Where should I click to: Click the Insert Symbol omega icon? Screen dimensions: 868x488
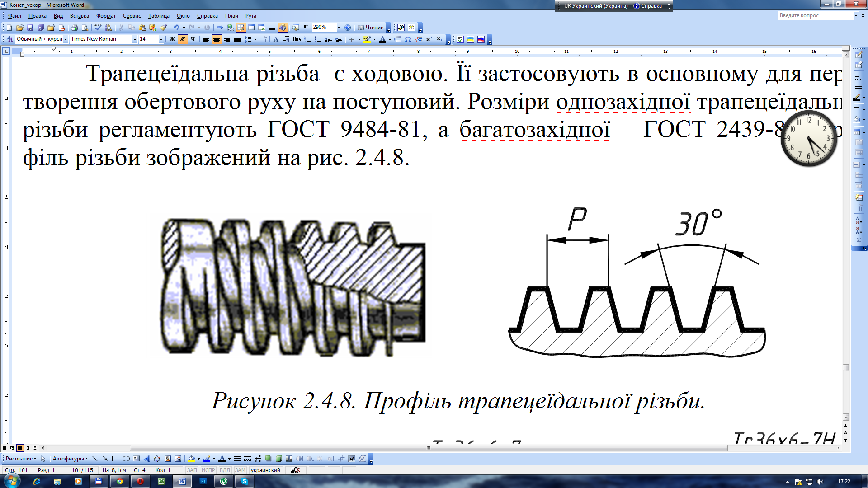point(408,39)
